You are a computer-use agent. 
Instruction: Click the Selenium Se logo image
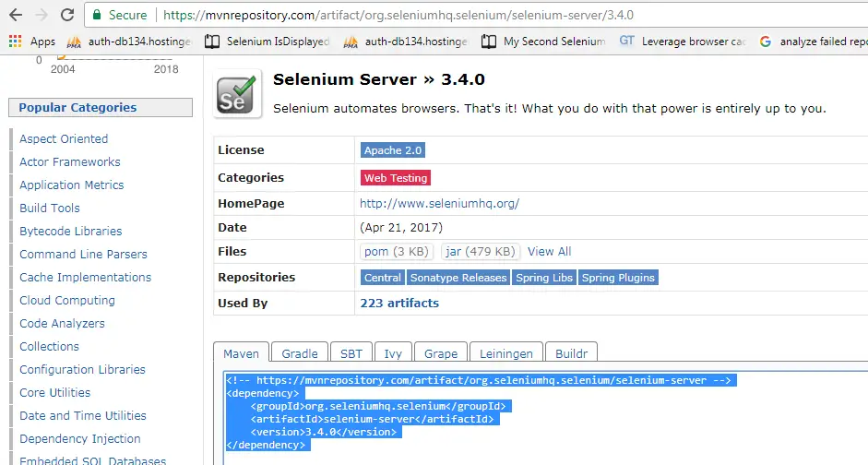click(237, 94)
